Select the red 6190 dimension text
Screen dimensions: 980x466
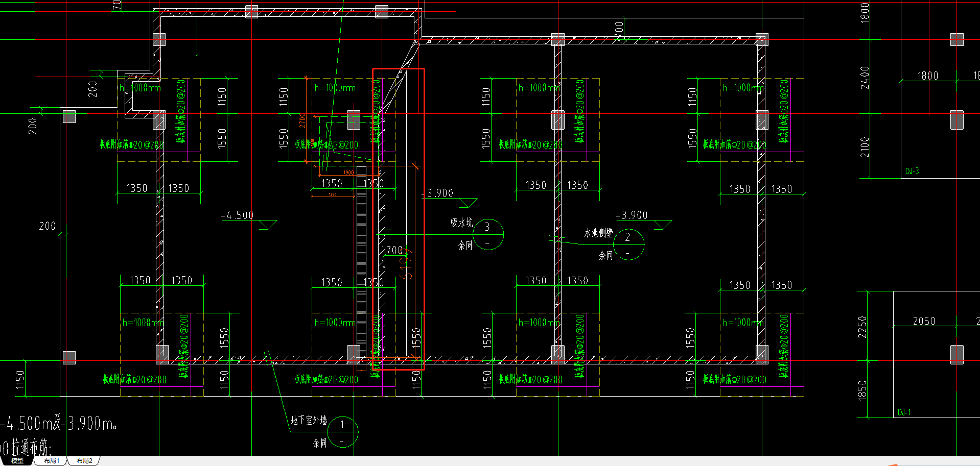(x=405, y=263)
